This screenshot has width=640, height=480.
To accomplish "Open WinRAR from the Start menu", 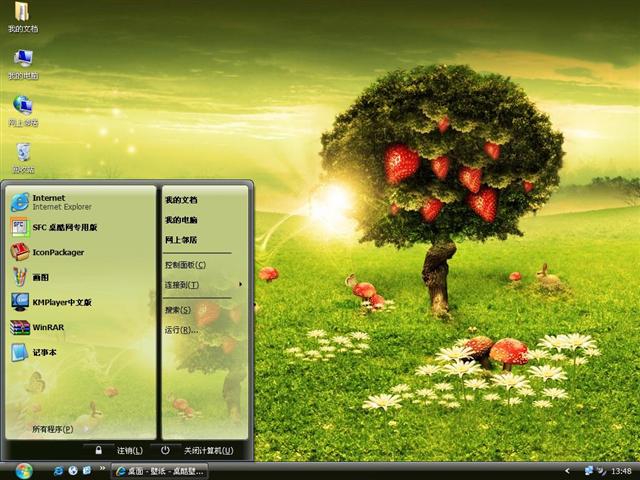I will [x=48, y=327].
